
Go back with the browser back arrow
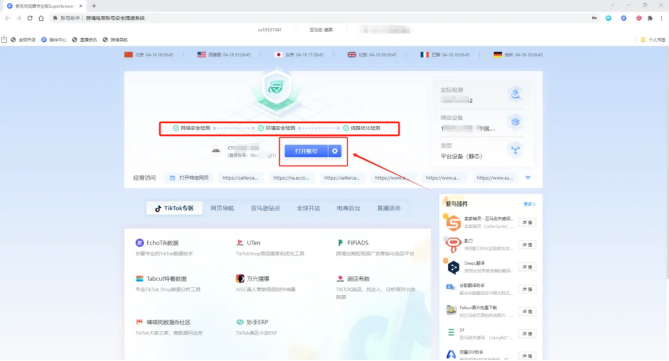8,18
